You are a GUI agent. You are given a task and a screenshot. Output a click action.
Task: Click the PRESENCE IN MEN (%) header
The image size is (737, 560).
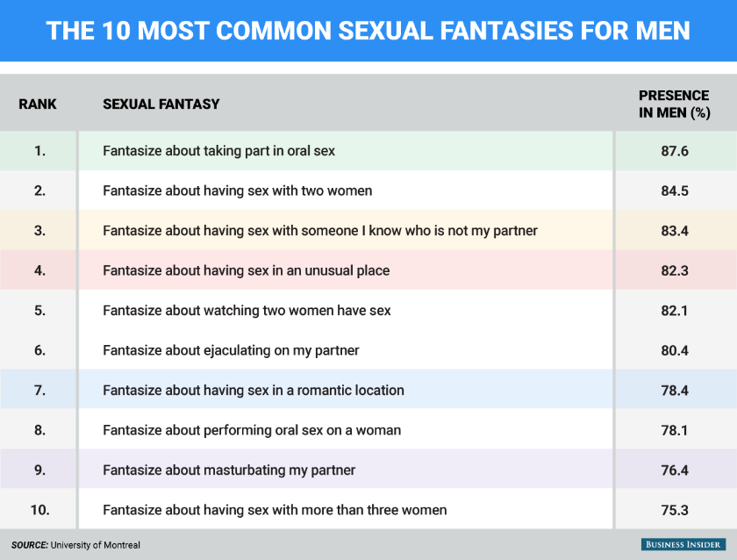pos(674,104)
